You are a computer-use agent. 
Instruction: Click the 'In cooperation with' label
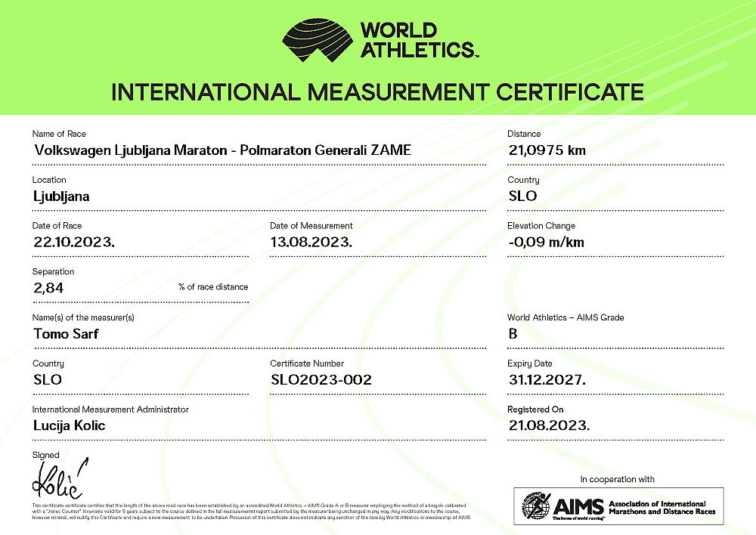click(617, 479)
